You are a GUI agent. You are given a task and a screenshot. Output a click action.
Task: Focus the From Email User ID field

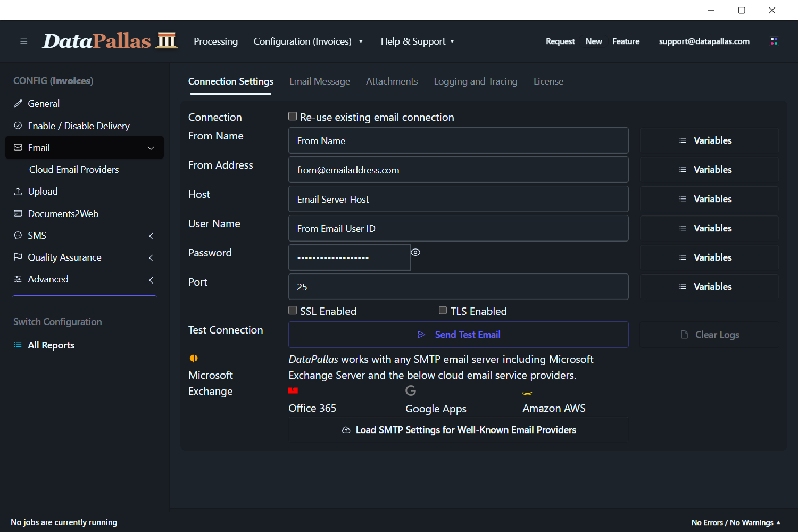(459, 228)
